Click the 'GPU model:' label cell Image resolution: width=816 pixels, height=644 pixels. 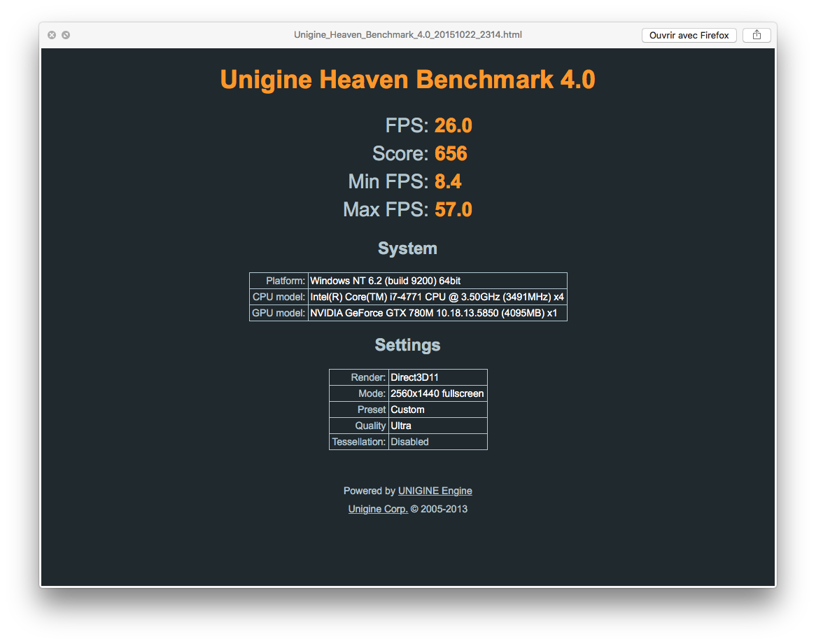click(x=279, y=313)
